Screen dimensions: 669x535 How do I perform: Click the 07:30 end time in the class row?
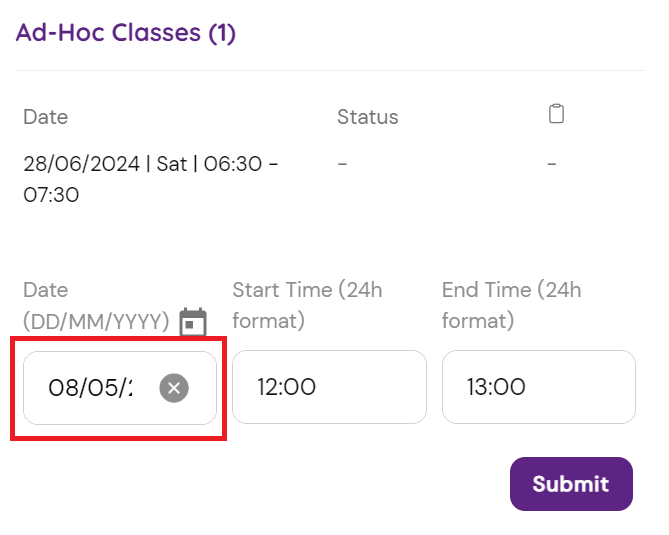(51, 194)
